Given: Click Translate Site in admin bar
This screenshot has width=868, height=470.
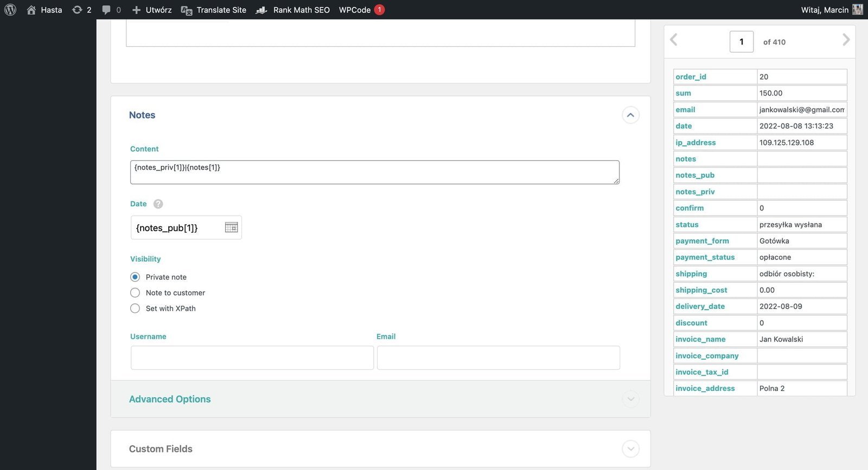Looking at the screenshot, I should coord(214,10).
